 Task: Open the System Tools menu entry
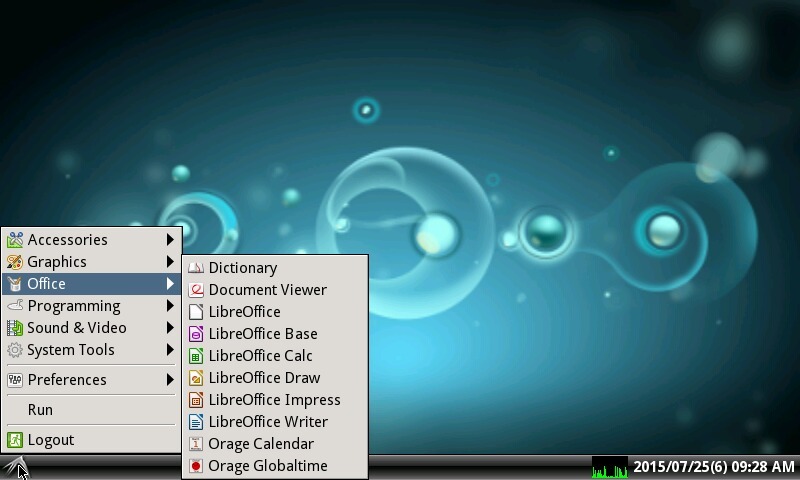tap(92, 350)
